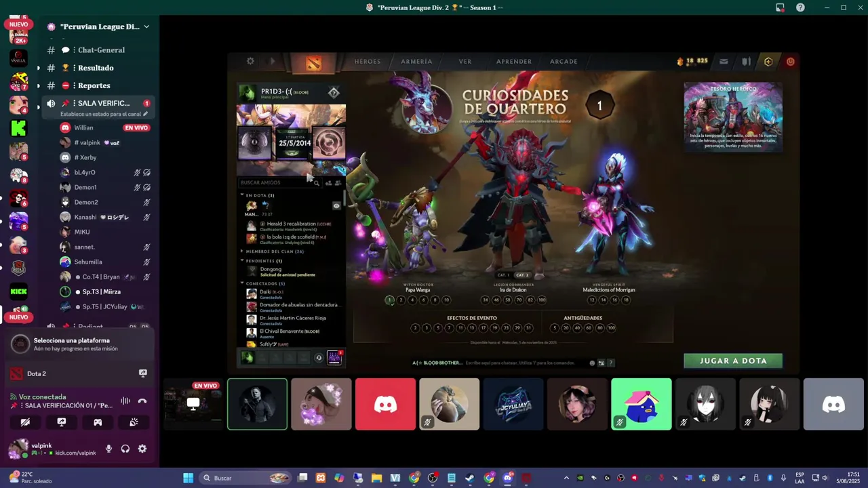Click user Sehumilla in voice list

point(88,262)
